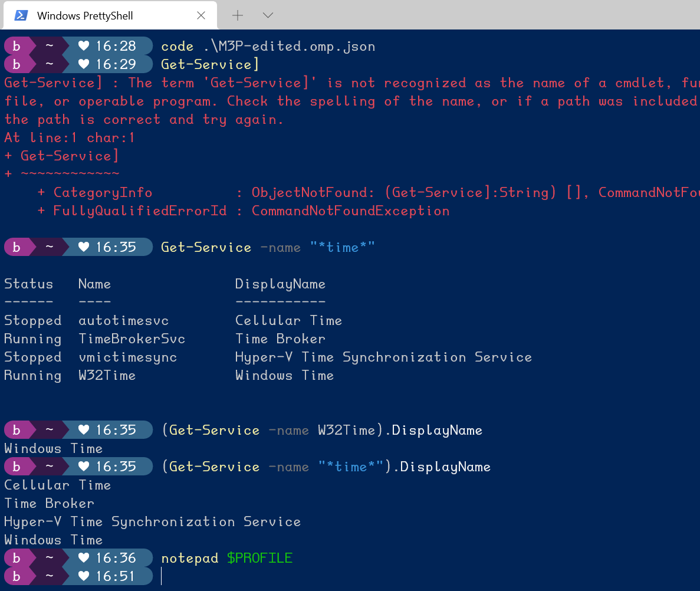Select the Windows PrettyShell tab

point(85,16)
